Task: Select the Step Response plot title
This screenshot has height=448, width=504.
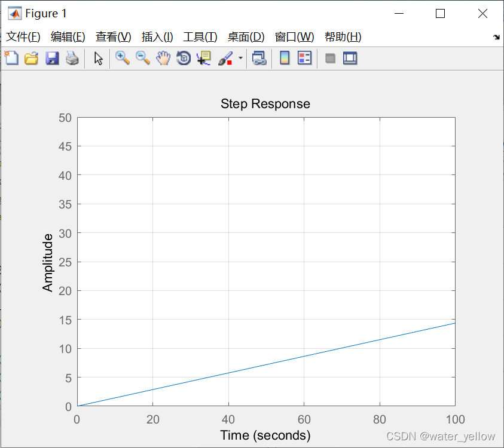Action: point(265,104)
